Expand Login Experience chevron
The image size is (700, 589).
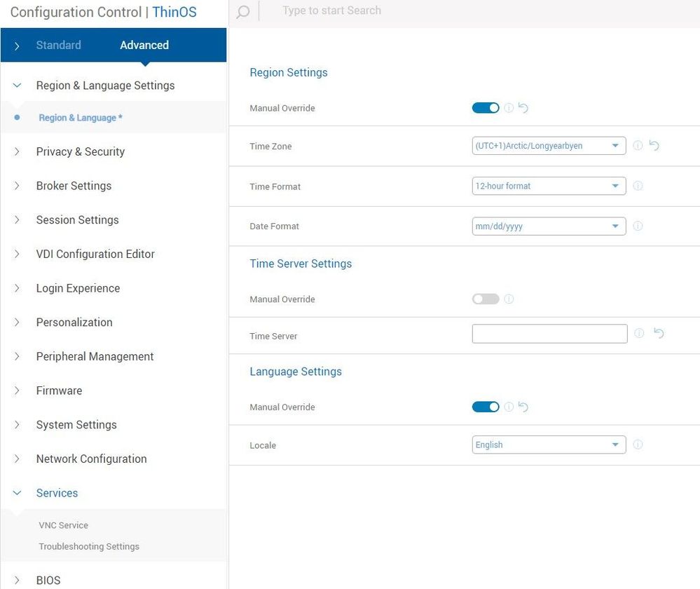click(x=17, y=288)
